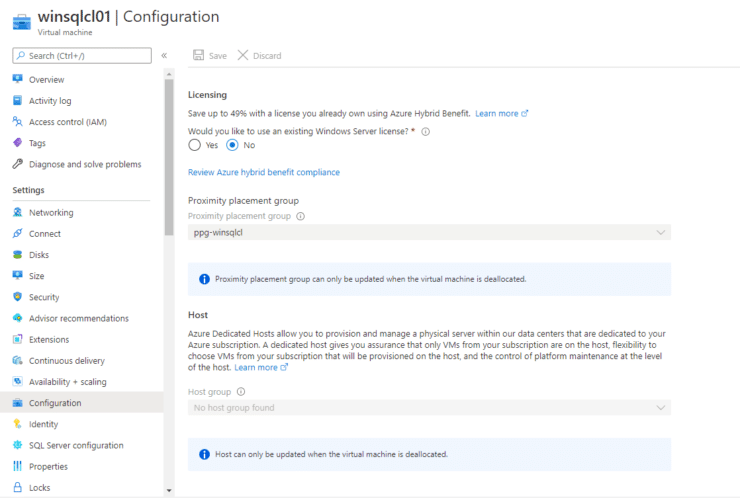The height and width of the screenshot is (498, 740).
Task: Click the Discard X icon
Action: pyautogui.click(x=243, y=55)
